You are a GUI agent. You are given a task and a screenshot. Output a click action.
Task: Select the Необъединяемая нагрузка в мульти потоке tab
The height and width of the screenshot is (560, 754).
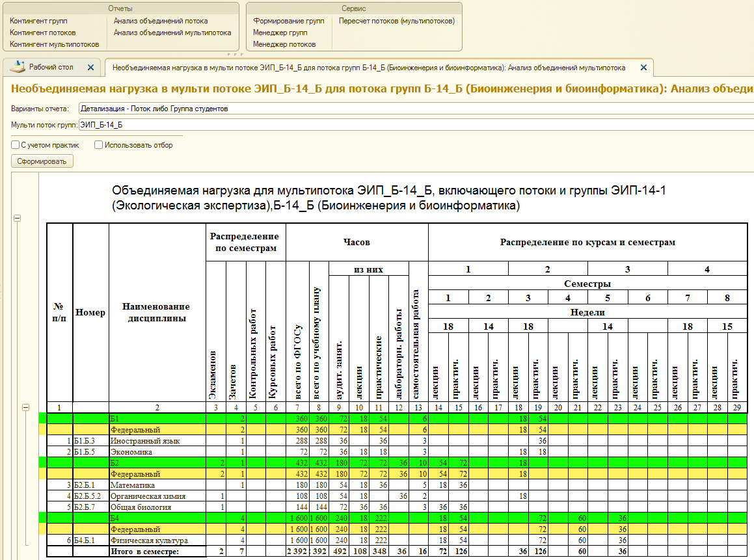click(369, 68)
